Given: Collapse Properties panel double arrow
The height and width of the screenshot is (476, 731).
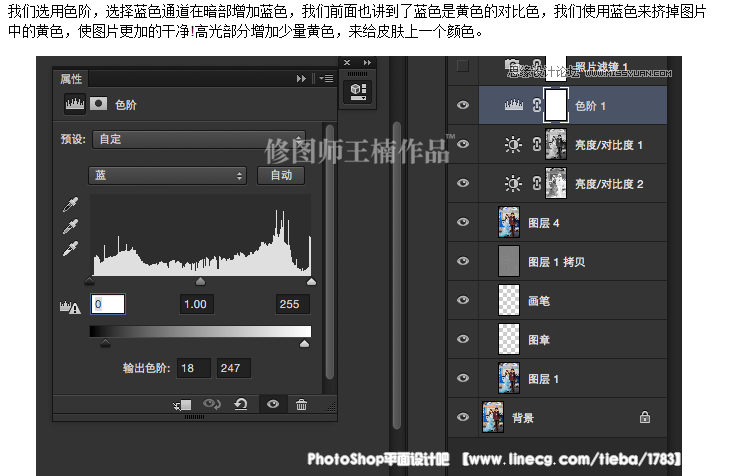Looking at the screenshot, I should (x=301, y=79).
